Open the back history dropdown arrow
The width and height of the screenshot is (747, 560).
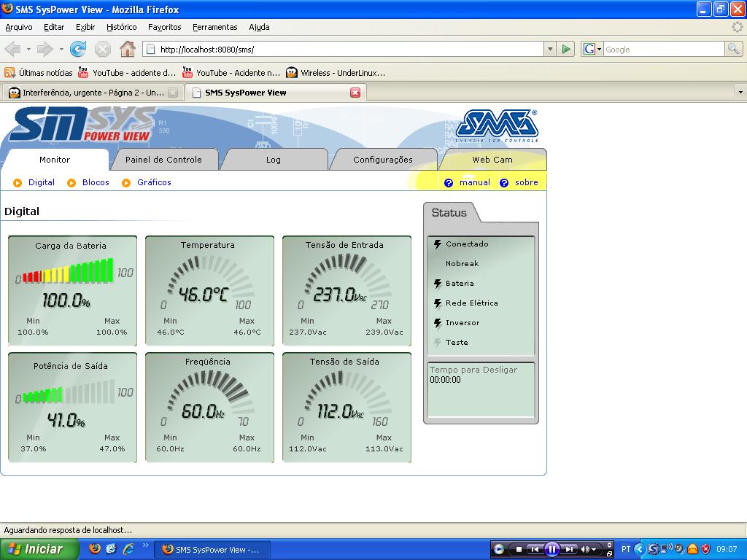pyautogui.click(x=28, y=49)
